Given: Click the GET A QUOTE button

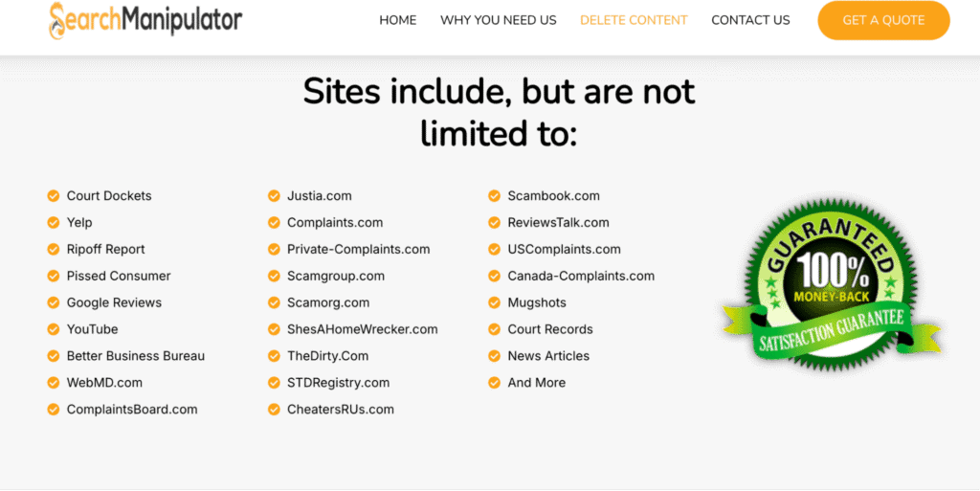Looking at the screenshot, I should [x=883, y=21].
